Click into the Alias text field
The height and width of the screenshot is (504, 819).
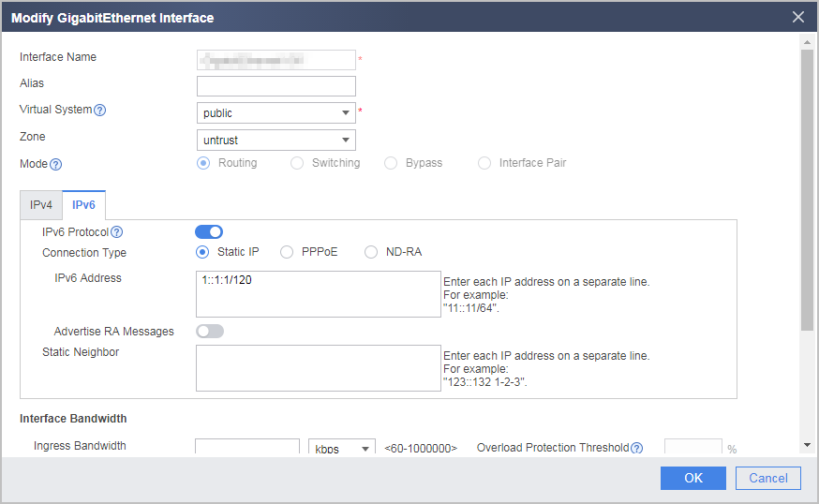276,86
